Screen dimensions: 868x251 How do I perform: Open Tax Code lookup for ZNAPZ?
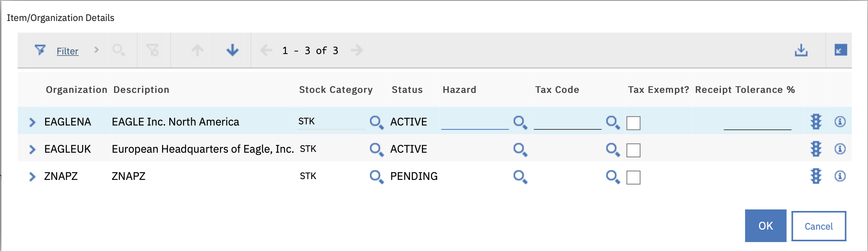613,177
